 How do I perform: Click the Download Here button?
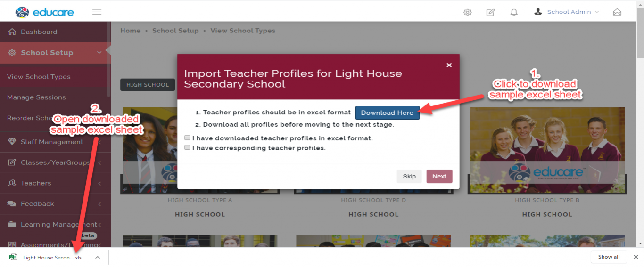point(387,113)
